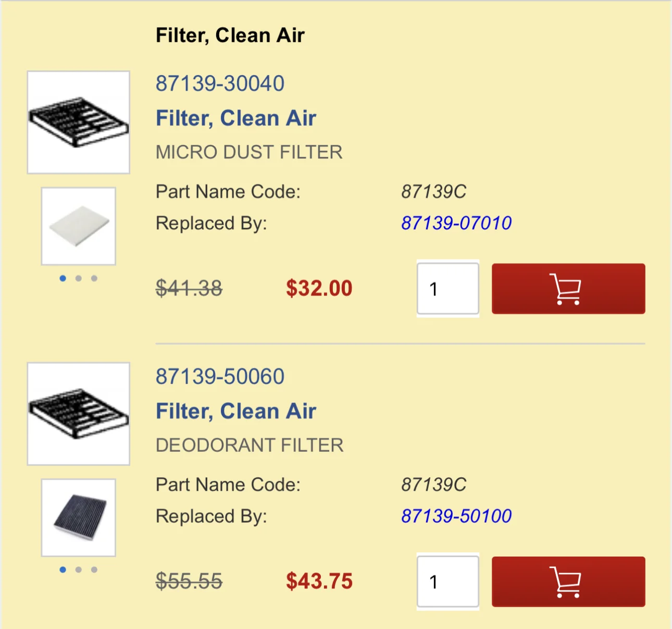Open the white micro dust filter photo
This screenshot has height=629, width=672.
click(x=79, y=226)
